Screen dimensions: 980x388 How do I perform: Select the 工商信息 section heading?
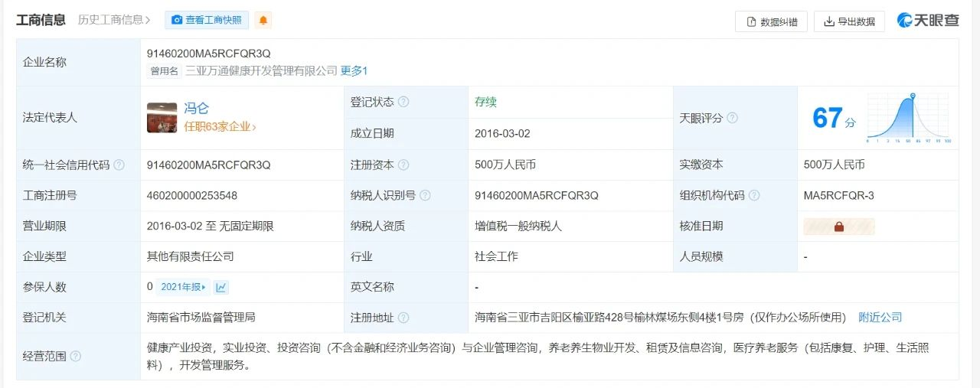[x=41, y=20]
